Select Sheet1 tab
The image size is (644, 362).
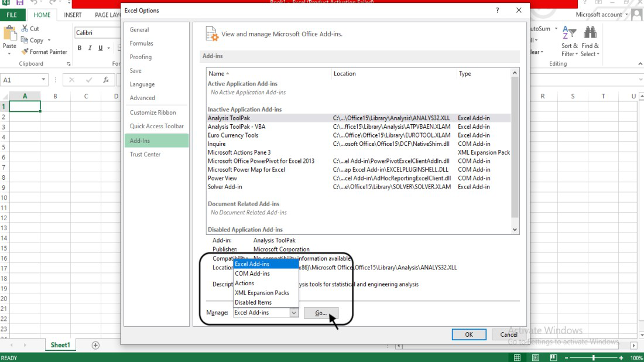click(x=60, y=345)
